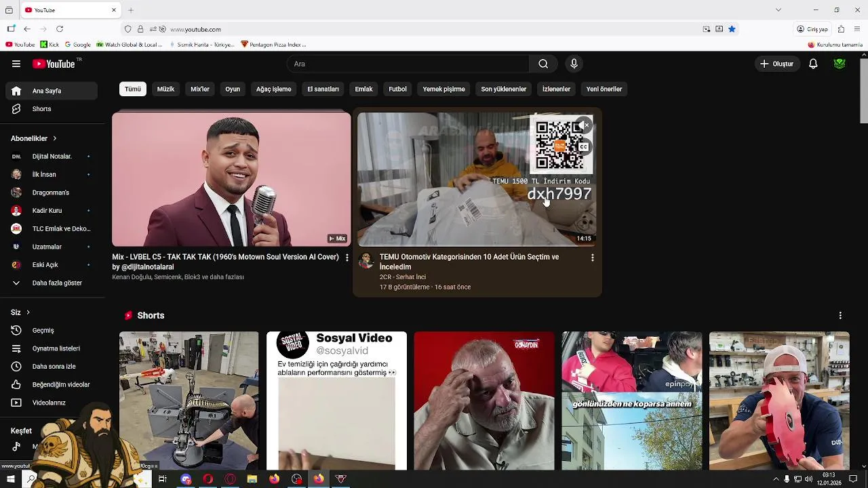Expand Daha fazla göster subscriptions
Image resolution: width=868 pixels, height=488 pixels.
(52, 283)
